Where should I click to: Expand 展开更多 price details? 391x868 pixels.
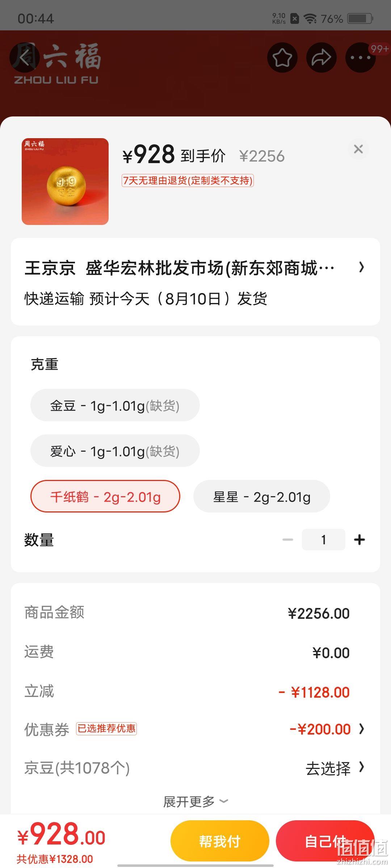pyautogui.click(x=195, y=802)
